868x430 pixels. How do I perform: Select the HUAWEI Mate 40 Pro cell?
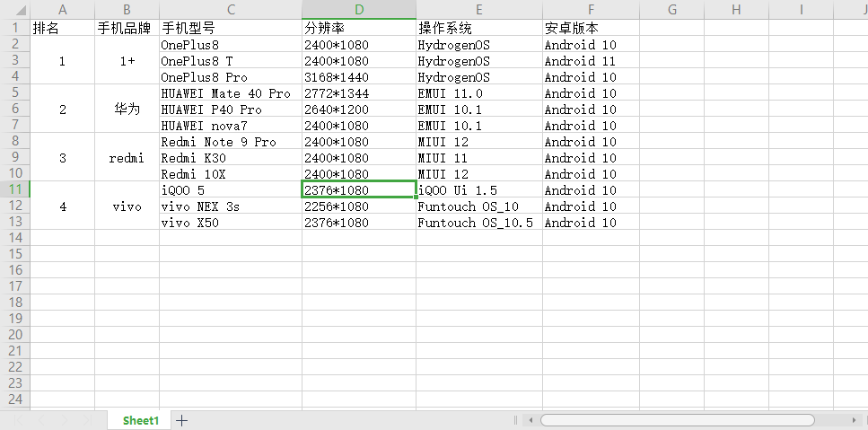click(231, 92)
